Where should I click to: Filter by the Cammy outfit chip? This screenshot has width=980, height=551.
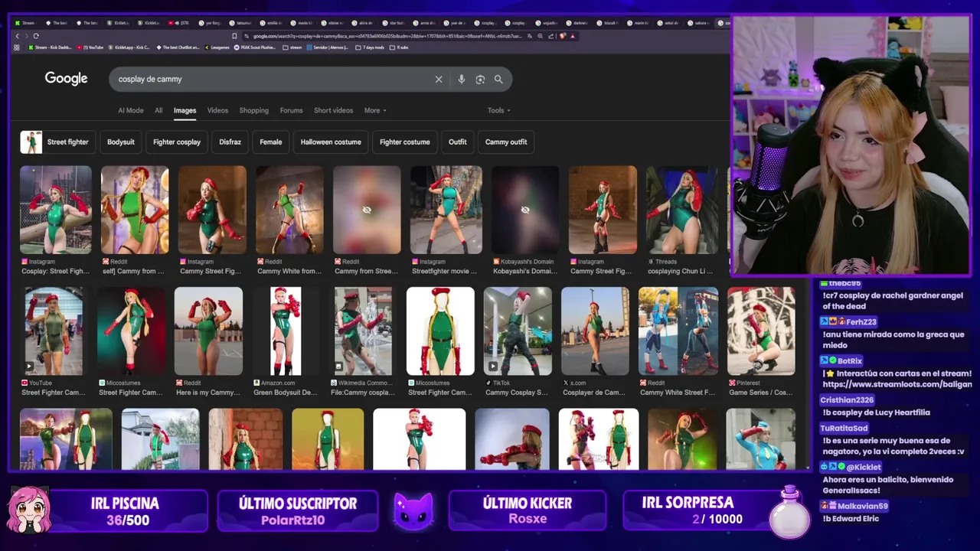(506, 142)
